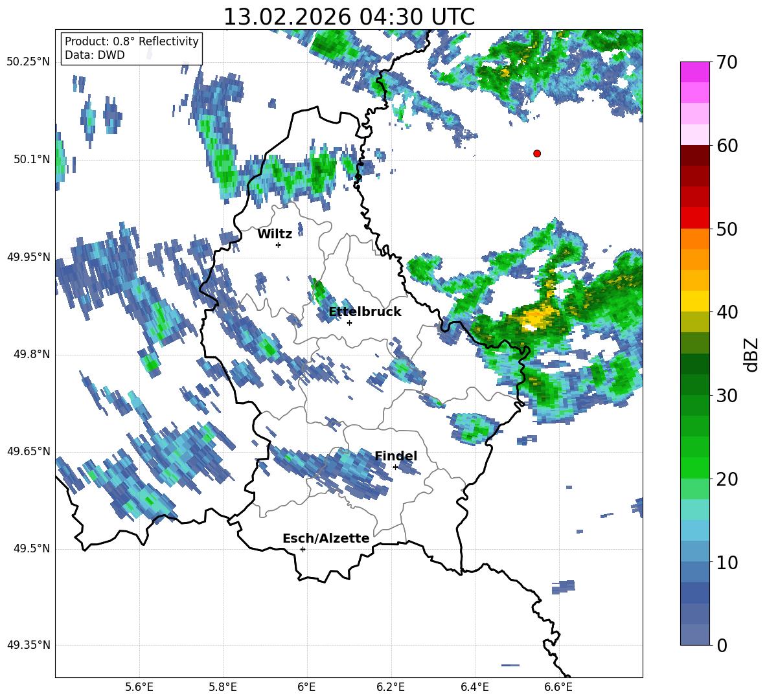The height and width of the screenshot is (700, 767).
Task: Click the 49.5°N latitude label
Action: (x=32, y=548)
